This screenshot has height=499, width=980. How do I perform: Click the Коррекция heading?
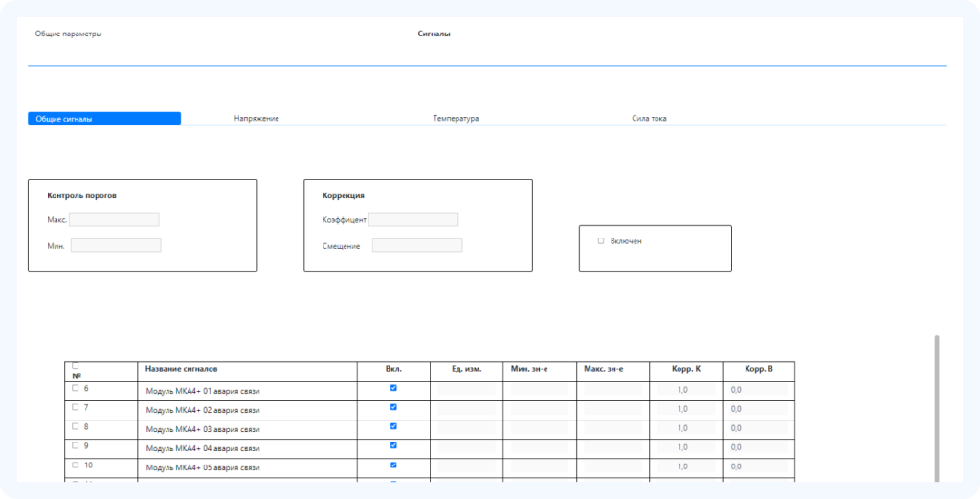pyautogui.click(x=344, y=195)
